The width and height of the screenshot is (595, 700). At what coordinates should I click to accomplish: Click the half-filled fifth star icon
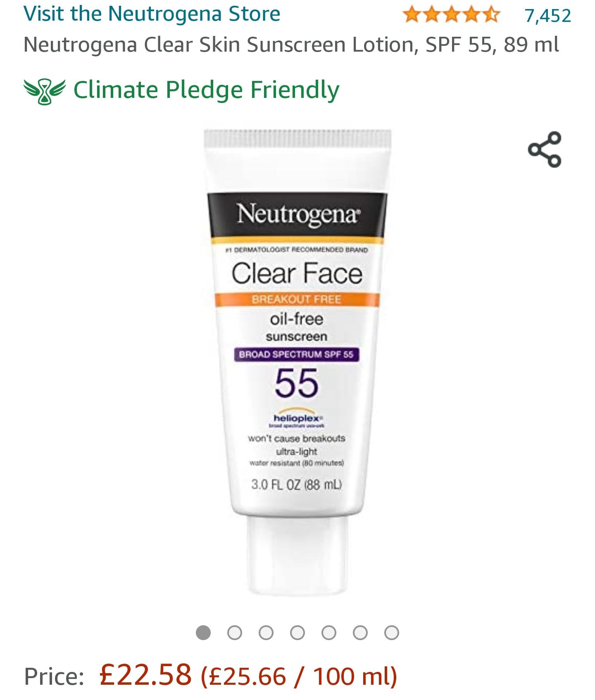[x=492, y=14]
